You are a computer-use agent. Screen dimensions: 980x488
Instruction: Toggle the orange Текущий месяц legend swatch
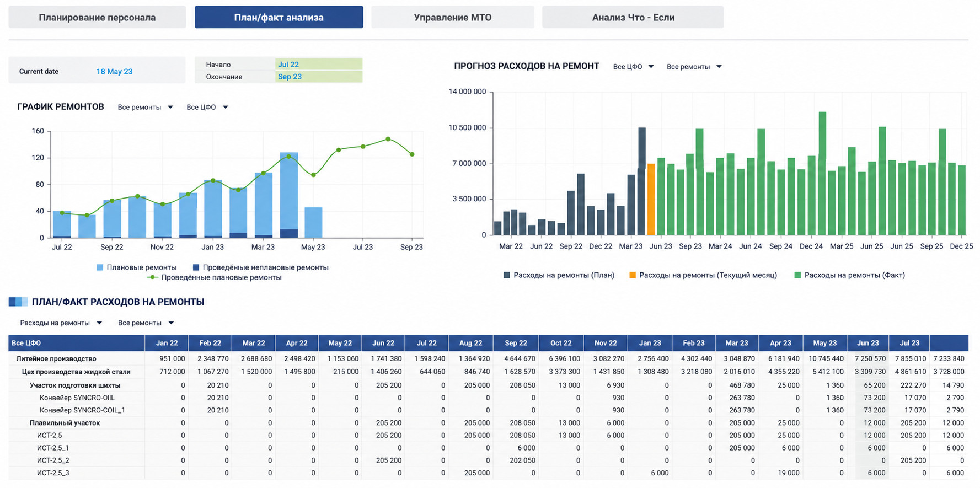pos(632,275)
